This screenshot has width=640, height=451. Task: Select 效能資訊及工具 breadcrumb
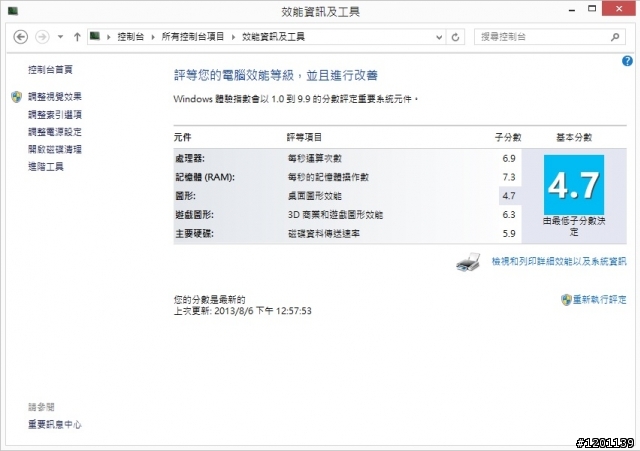(273, 37)
